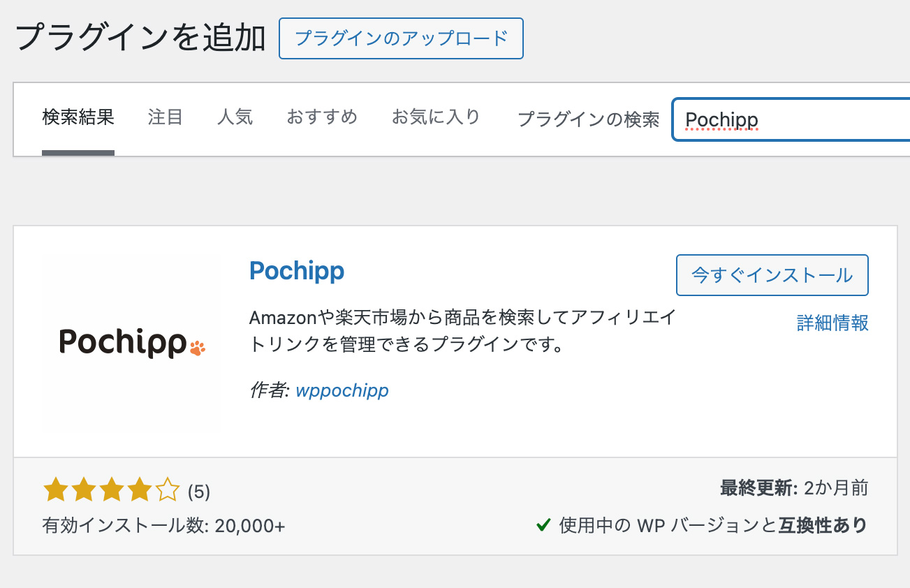Visit the wppochipp author link
The height and width of the screenshot is (588, 910).
tap(342, 390)
